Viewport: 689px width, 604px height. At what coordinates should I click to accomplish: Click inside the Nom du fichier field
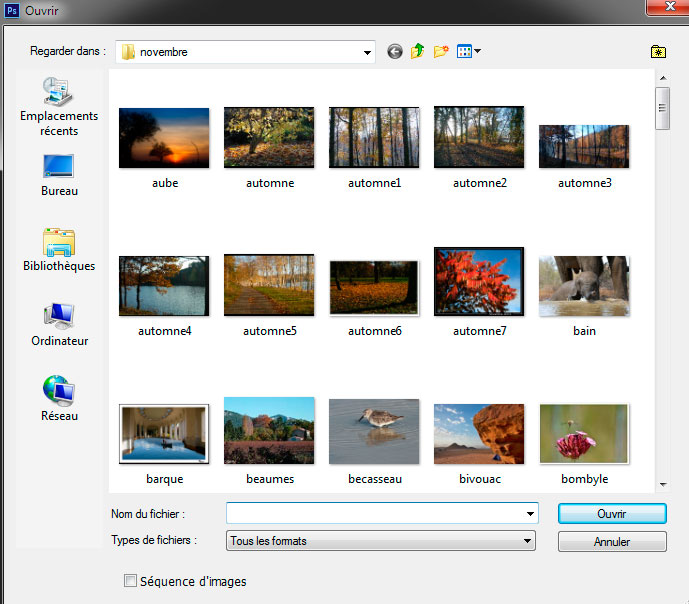click(x=375, y=513)
